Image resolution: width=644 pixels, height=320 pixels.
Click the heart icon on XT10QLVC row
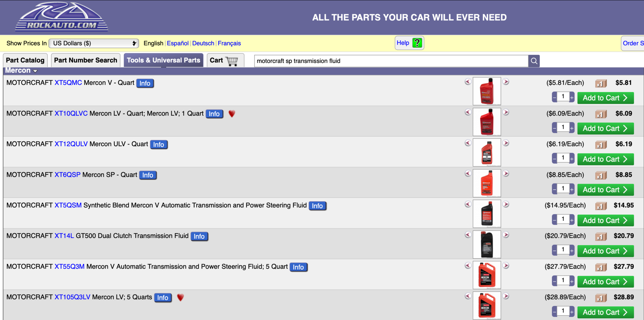(x=232, y=114)
